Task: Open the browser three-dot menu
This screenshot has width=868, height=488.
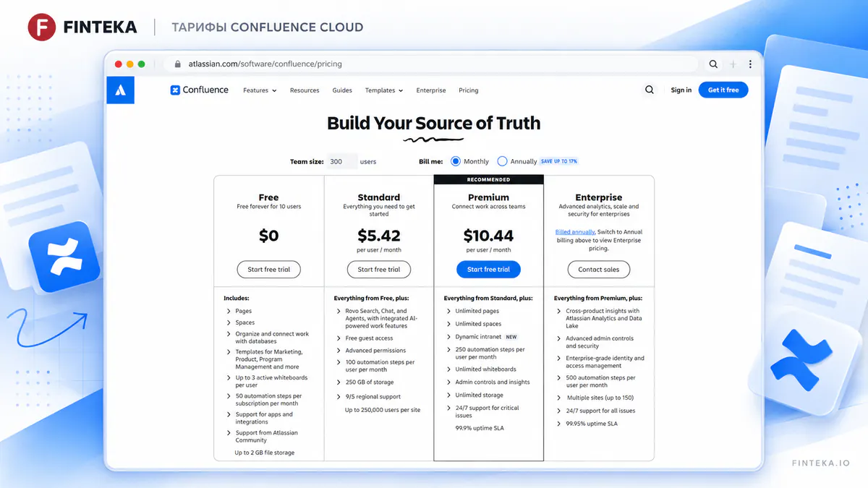Action: tap(751, 64)
